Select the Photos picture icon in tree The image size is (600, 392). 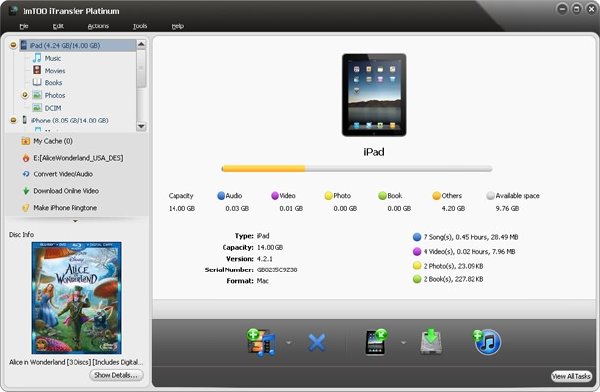[x=37, y=95]
